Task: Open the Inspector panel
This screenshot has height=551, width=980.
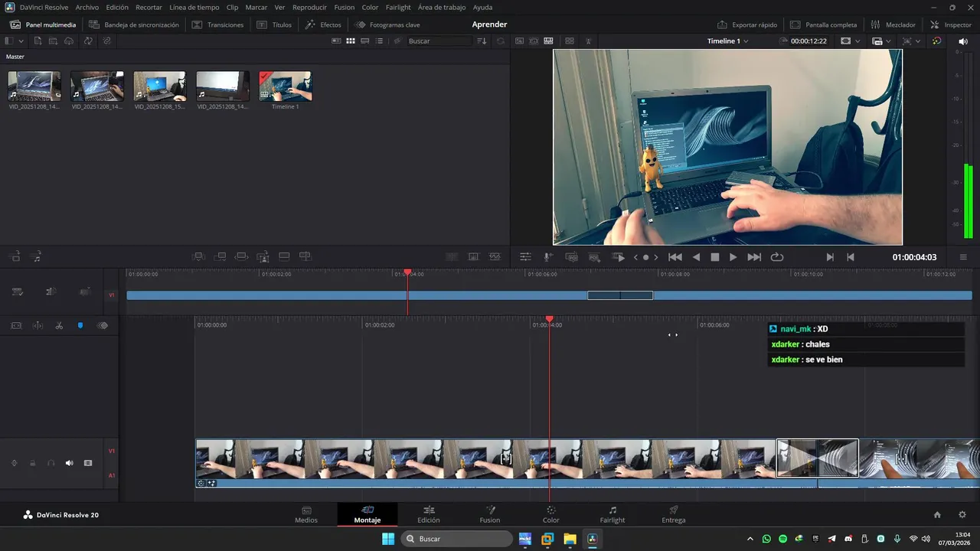Action: 950,24
